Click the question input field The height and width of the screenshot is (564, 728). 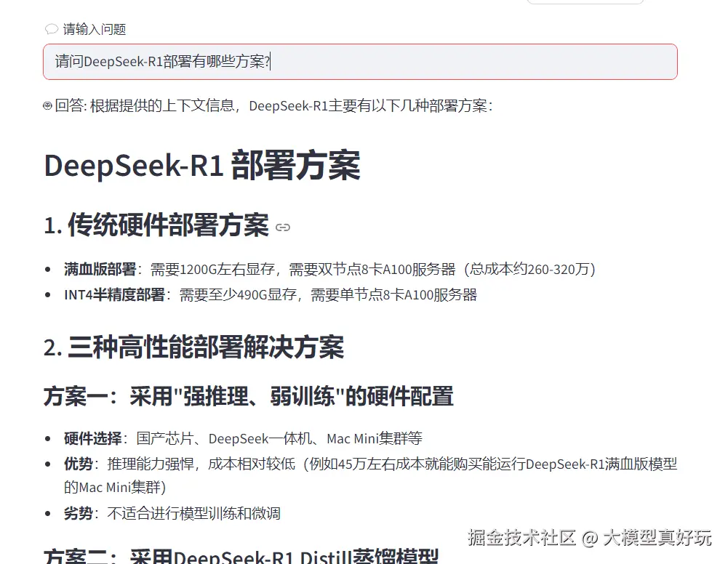click(x=360, y=62)
